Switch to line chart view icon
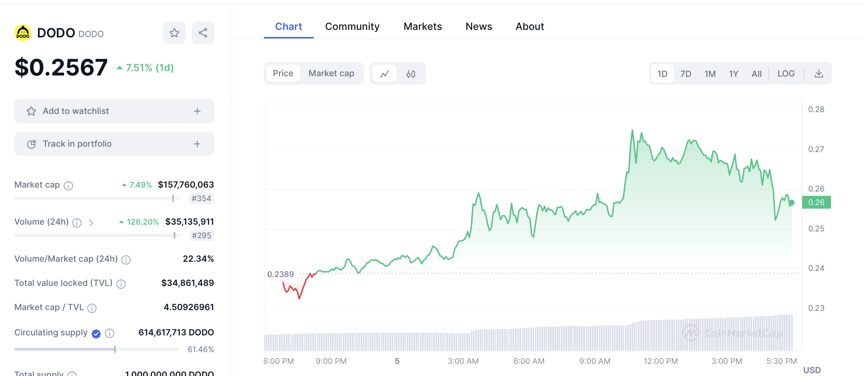This screenshot has width=868, height=376. pos(385,74)
